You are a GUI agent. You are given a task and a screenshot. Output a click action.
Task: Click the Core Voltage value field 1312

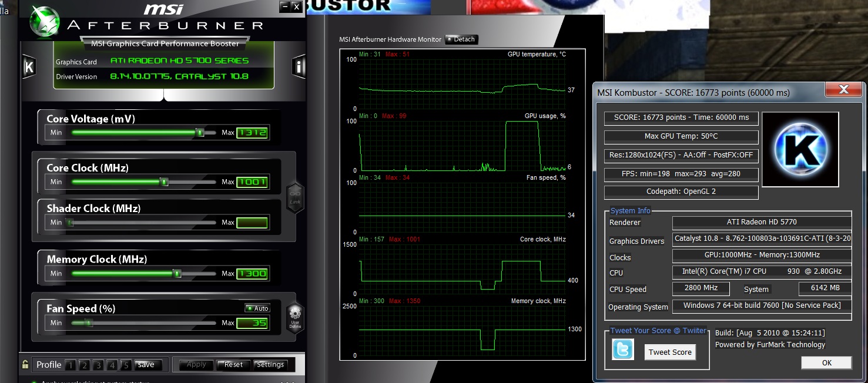252,133
